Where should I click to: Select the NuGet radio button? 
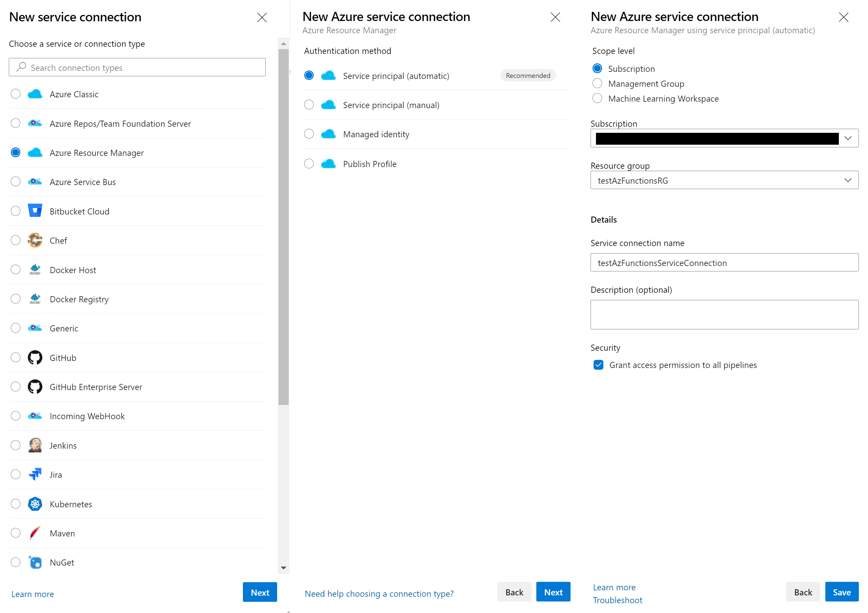[x=16, y=562]
